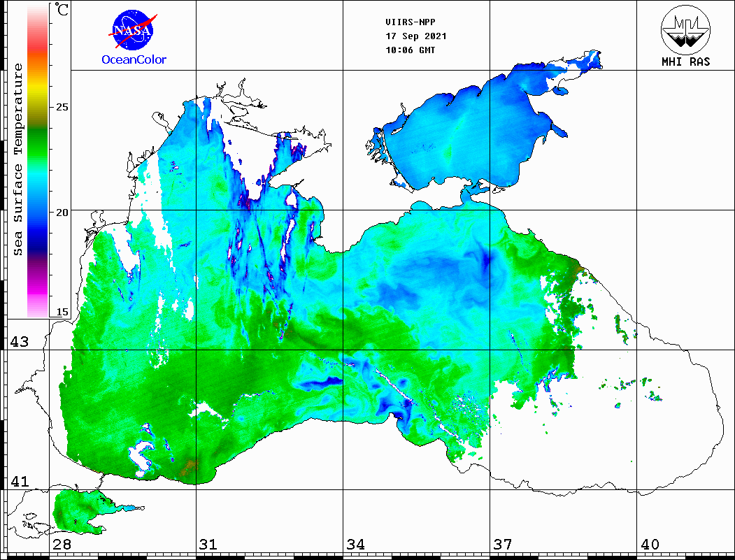Click the MHI RAS text label

click(686, 62)
